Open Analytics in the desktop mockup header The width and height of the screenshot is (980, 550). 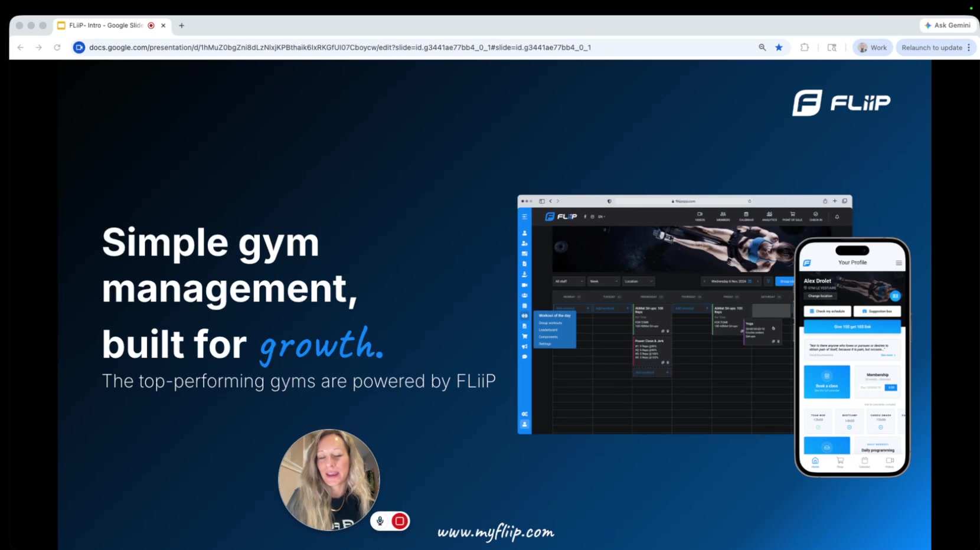click(769, 217)
